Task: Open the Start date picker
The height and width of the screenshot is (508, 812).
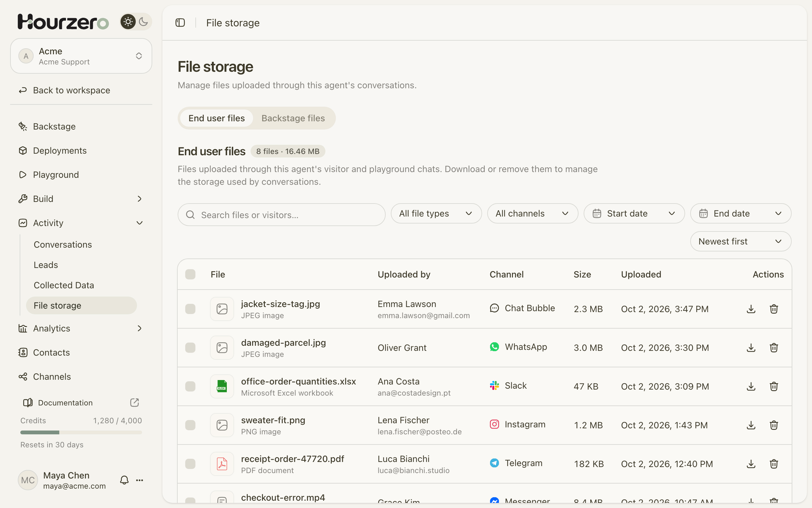Action: (x=634, y=213)
